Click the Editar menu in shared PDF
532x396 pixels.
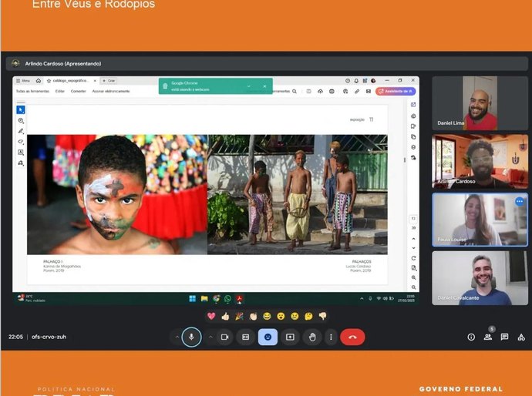(60, 91)
